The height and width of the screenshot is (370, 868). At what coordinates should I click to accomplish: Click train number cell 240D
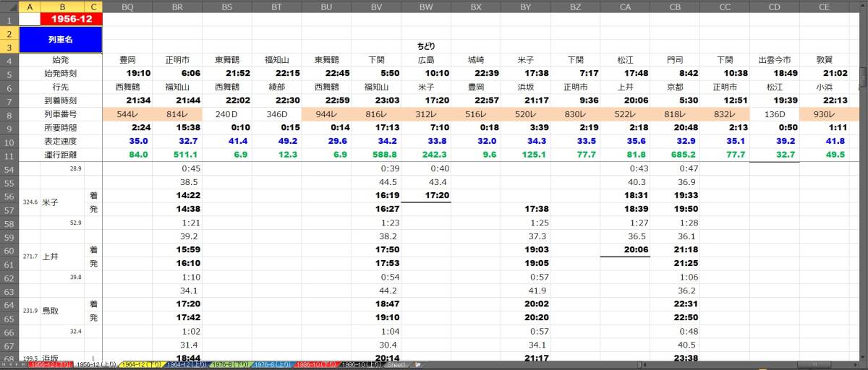pos(227,114)
